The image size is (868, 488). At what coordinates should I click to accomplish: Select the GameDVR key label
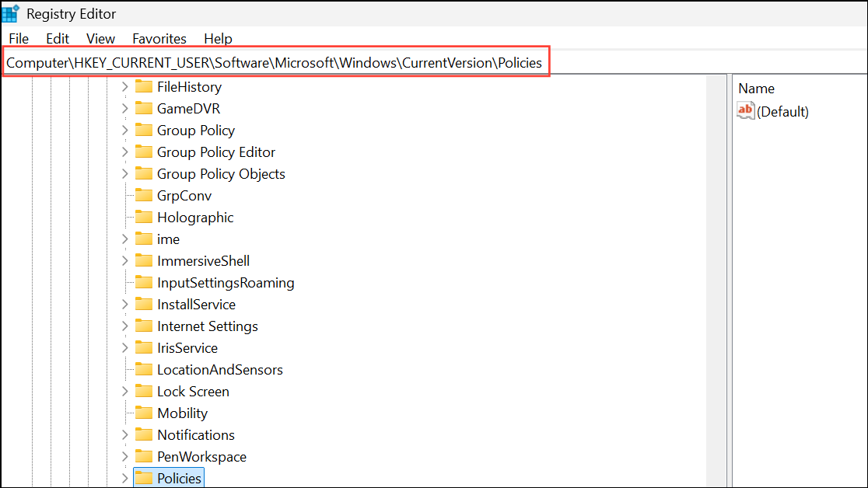point(189,109)
